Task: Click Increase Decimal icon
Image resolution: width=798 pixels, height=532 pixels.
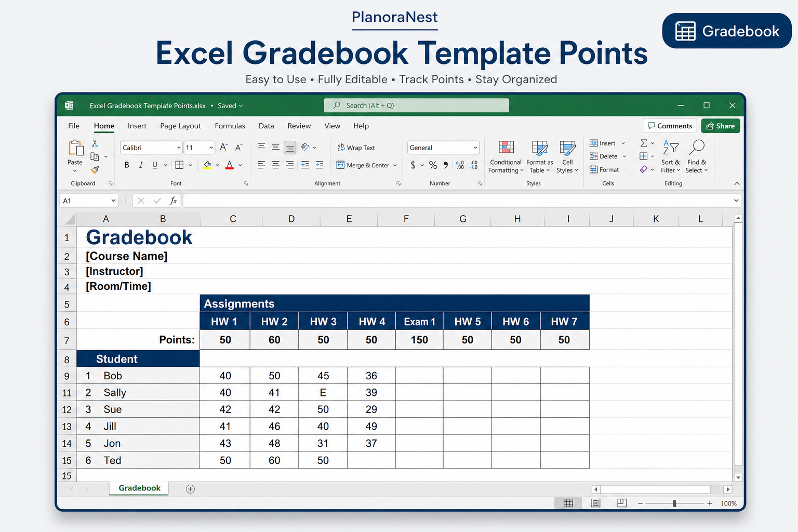Action: click(x=460, y=165)
